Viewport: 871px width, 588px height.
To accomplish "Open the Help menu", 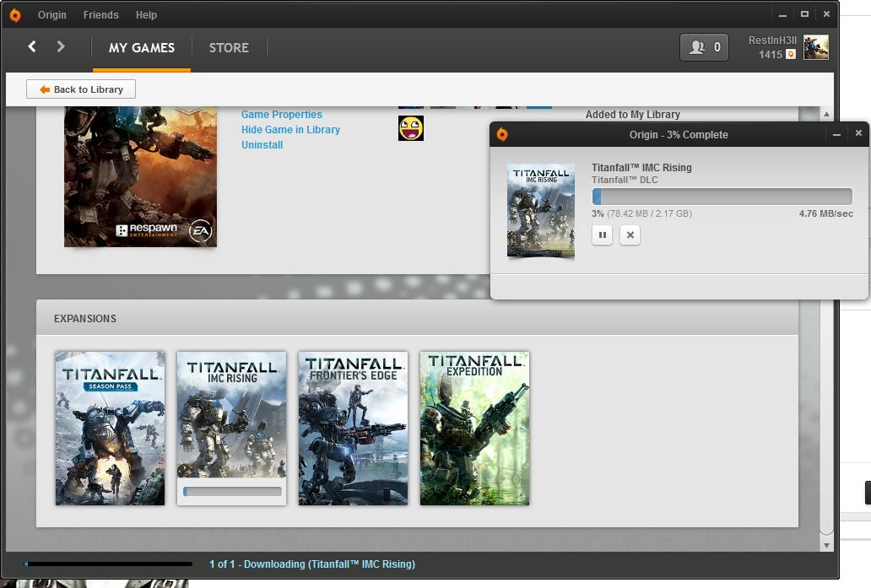I will 146,15.
